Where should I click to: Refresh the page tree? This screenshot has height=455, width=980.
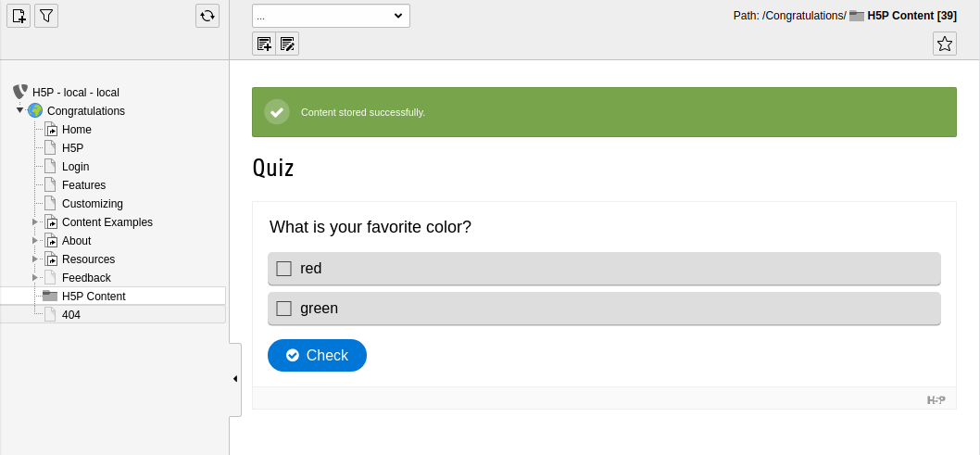(x=207, y=16)
